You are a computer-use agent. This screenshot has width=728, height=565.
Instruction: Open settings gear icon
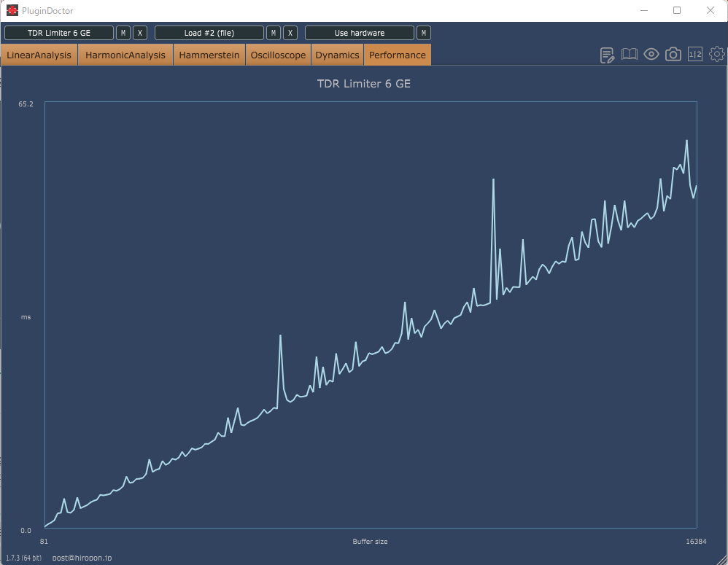(717, 54)
